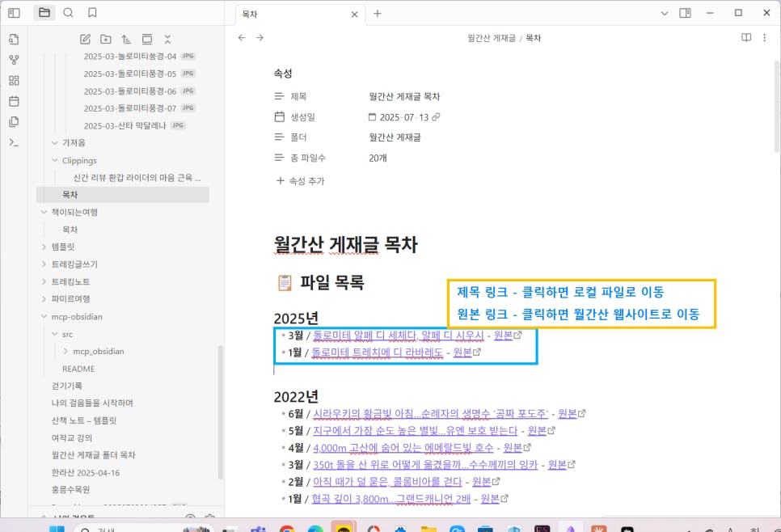Open templates ribbon icon

coord(14,122)
